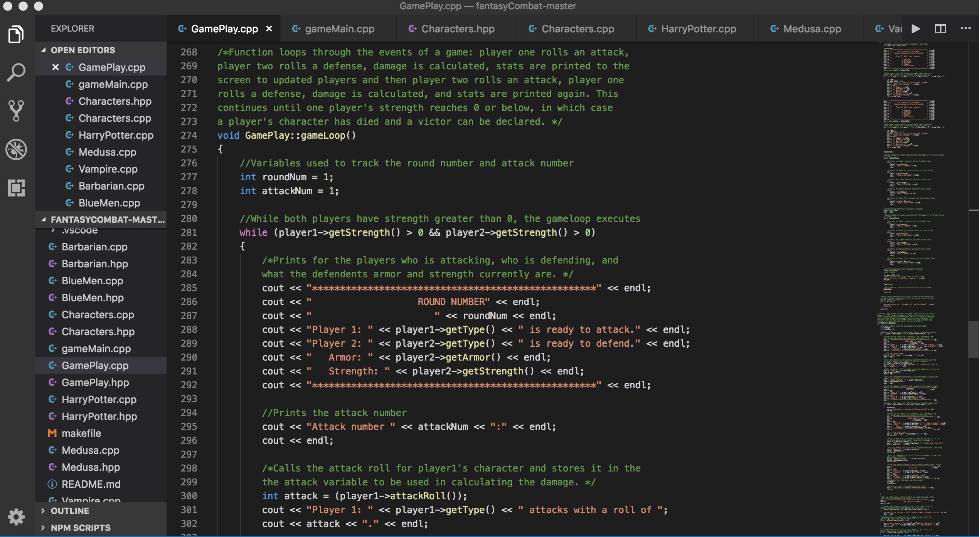Close the GamePlay.cpp tab
Image resolution: width=980 pixels, height=537 pixels.
[x=269, y=29]
